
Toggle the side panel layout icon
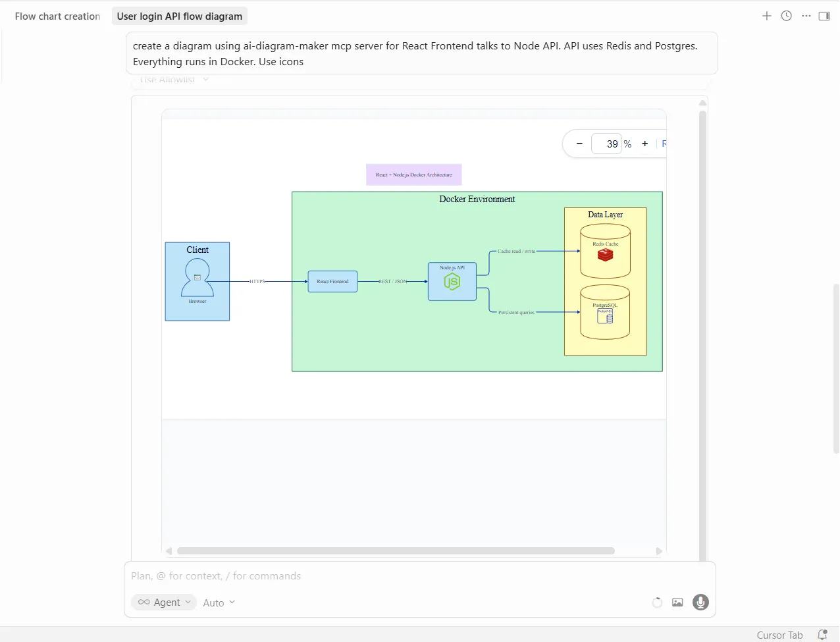pos(824,15)
